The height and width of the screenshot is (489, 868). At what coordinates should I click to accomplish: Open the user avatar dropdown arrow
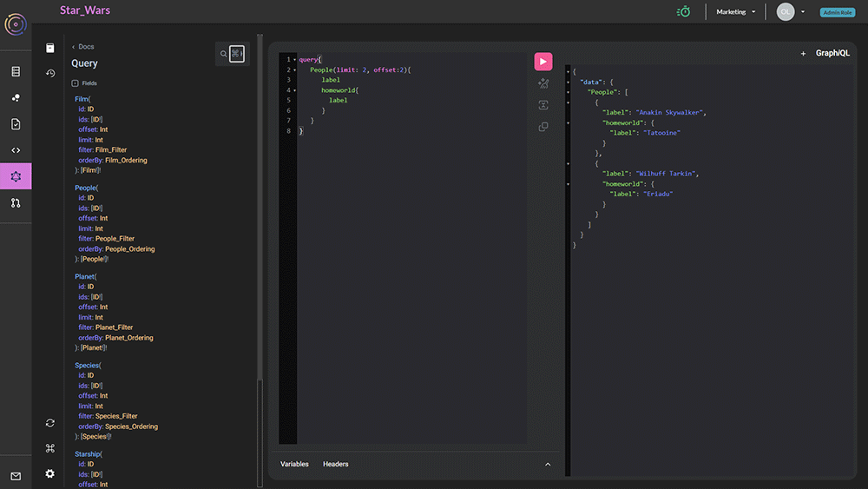tap(803, 11)
